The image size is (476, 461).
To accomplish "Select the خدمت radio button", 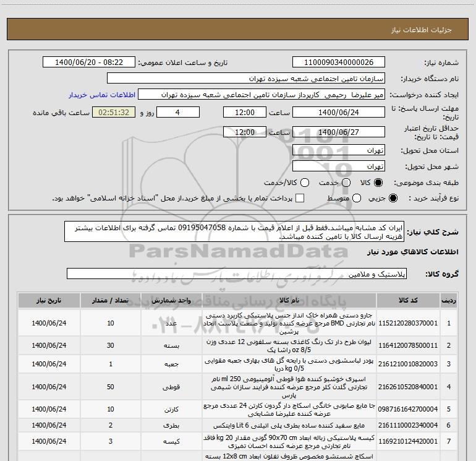I will point(346,183).
